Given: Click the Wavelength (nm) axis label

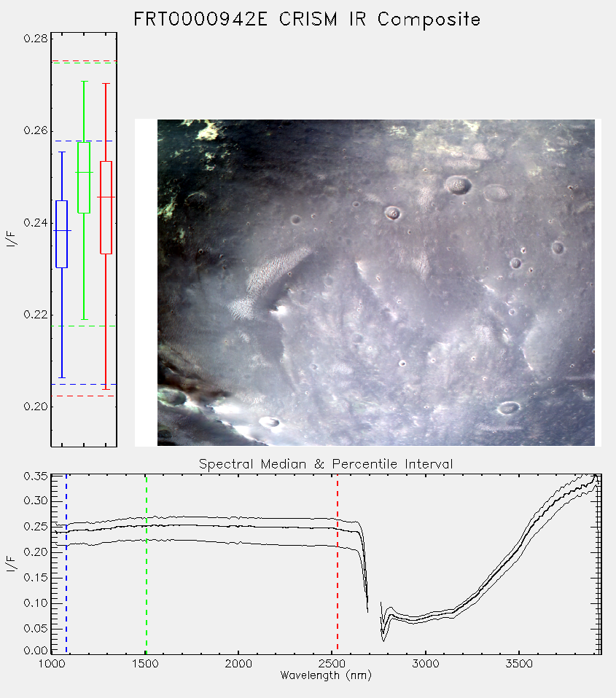Looking at the screenshot, I should point(326,675).
